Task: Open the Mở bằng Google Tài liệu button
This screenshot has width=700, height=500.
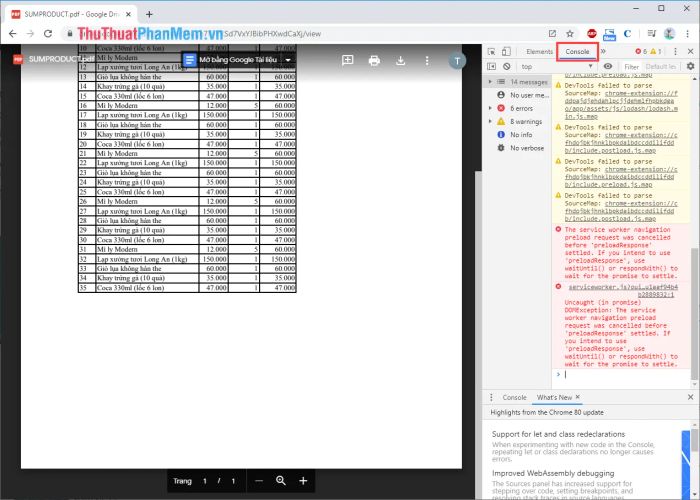Action: tap(231, 60)
